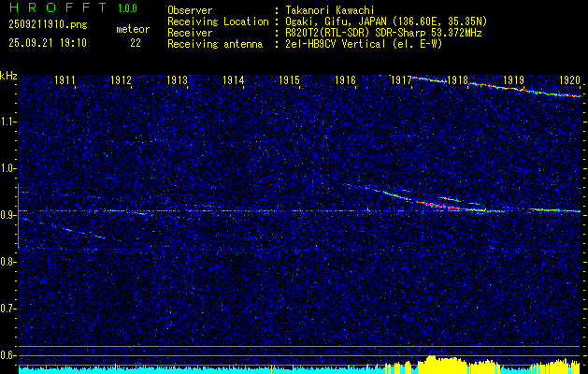Viewport: 588px width, 374px height.
Task: Select the 2el-HB9CV antenna description
Action: [370, 42]
